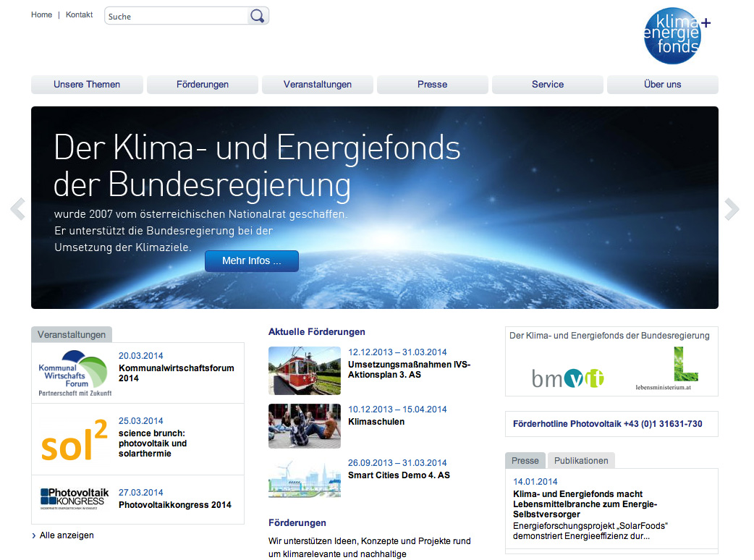Advance slider with right arrow
This screenshot has height=560, width=754.
[x=732, y=209]
